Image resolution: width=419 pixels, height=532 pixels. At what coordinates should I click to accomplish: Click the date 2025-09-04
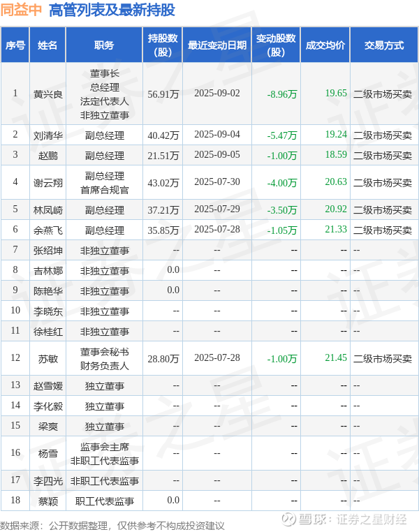(x=217, y=134)
